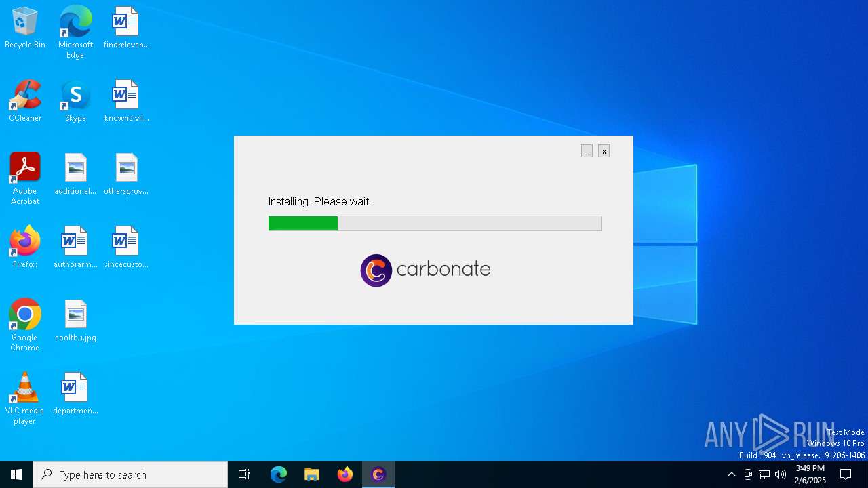Open the Windows Start menu

coord(16,474)
